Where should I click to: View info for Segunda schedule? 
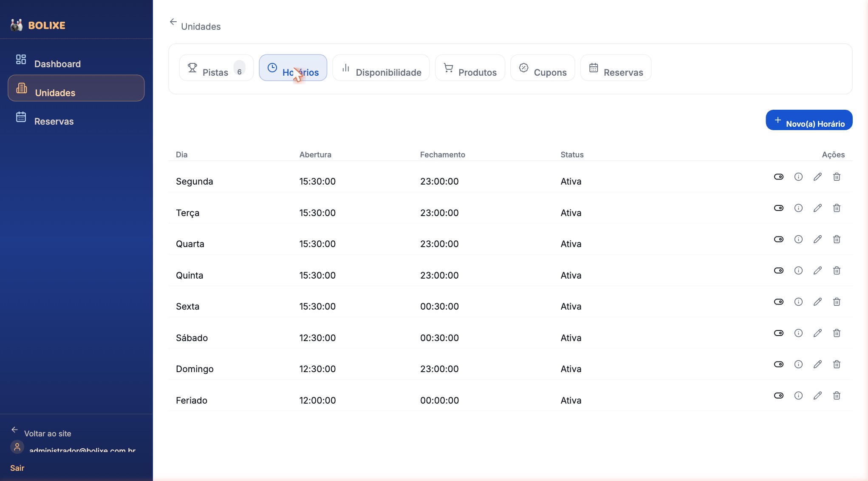(x=798, y=176)
